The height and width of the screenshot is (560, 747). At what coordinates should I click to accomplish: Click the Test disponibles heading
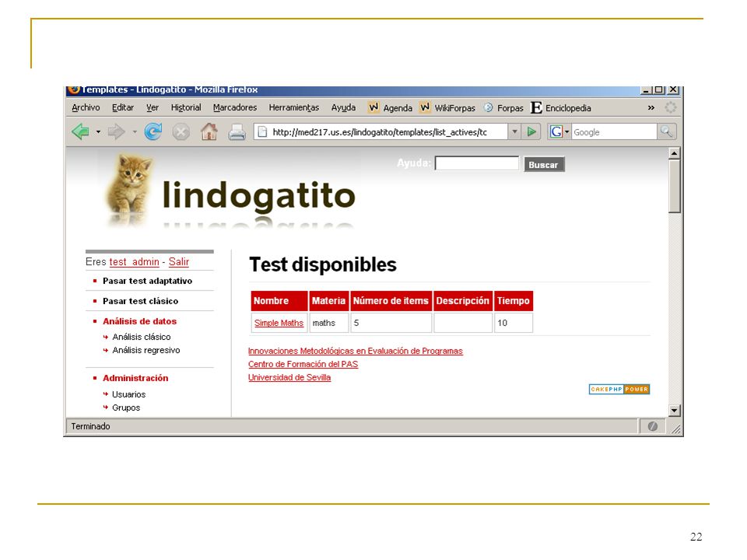tap(322, 264)
